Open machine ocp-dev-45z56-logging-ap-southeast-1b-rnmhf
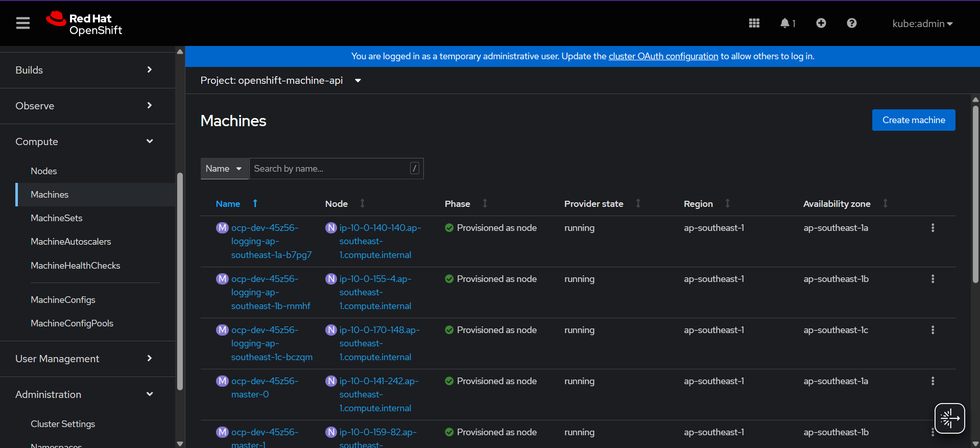The image size is (980, 448). point(271,292)
